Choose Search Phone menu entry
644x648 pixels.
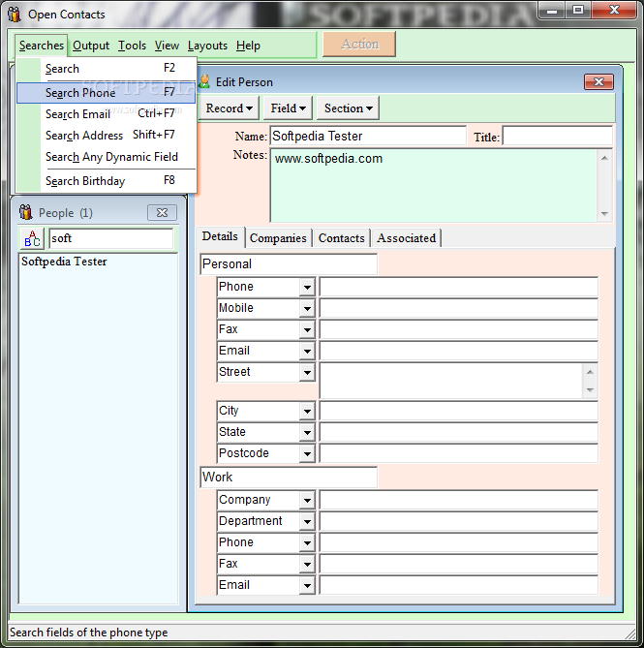pyautogui.click(x=107, y=93)
